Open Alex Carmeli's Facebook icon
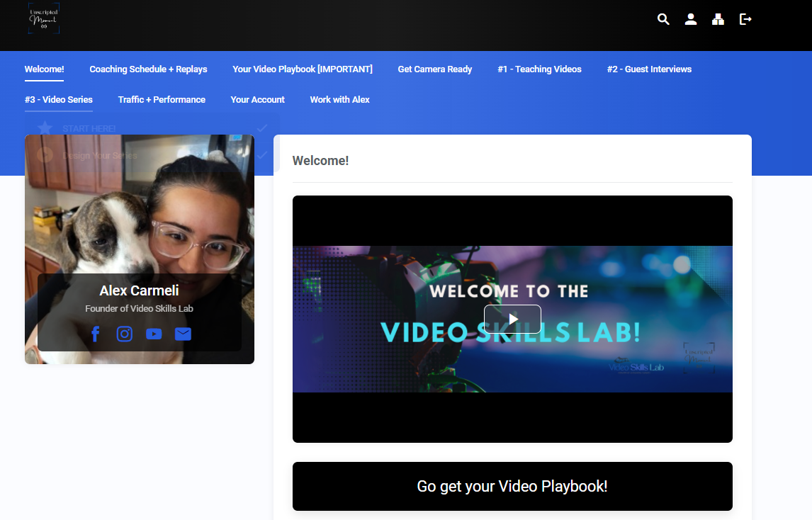The image size is (812, 520). (96, 334)
